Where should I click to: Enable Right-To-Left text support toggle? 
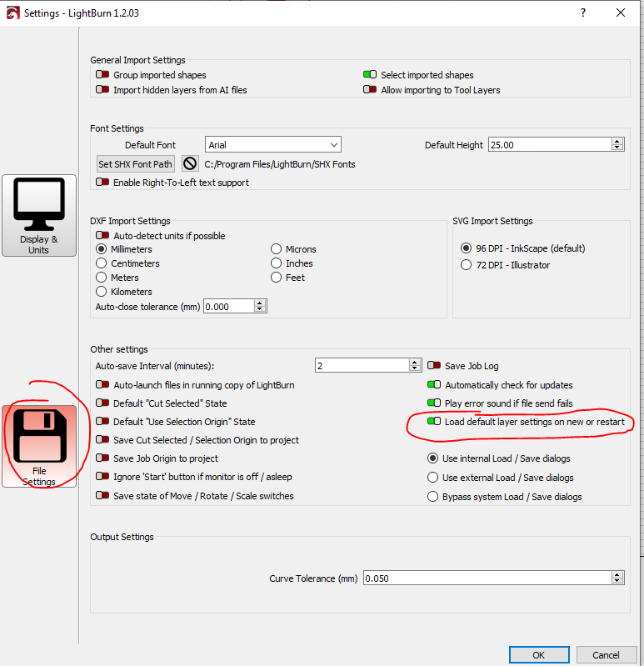point(102,183)
